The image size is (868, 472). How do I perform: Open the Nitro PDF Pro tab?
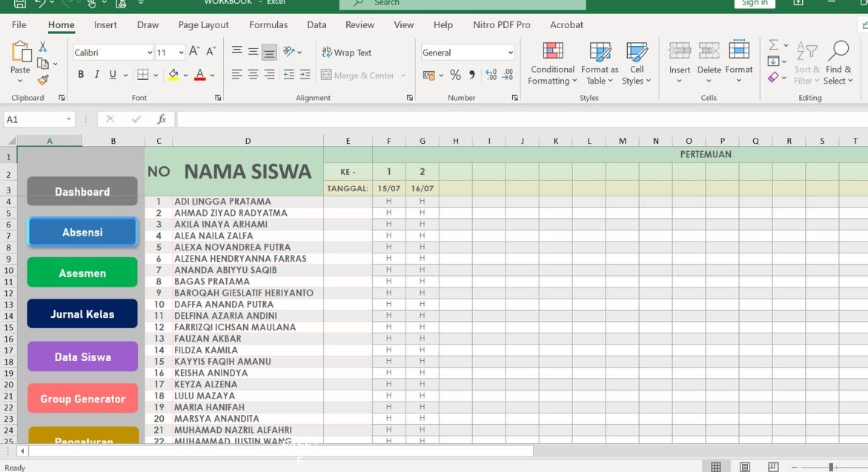click(x=502, y=25)
